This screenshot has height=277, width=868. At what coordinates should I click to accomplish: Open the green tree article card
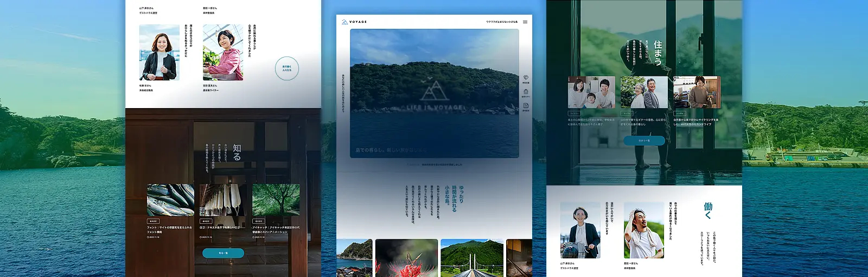click(x=276, y=200)
